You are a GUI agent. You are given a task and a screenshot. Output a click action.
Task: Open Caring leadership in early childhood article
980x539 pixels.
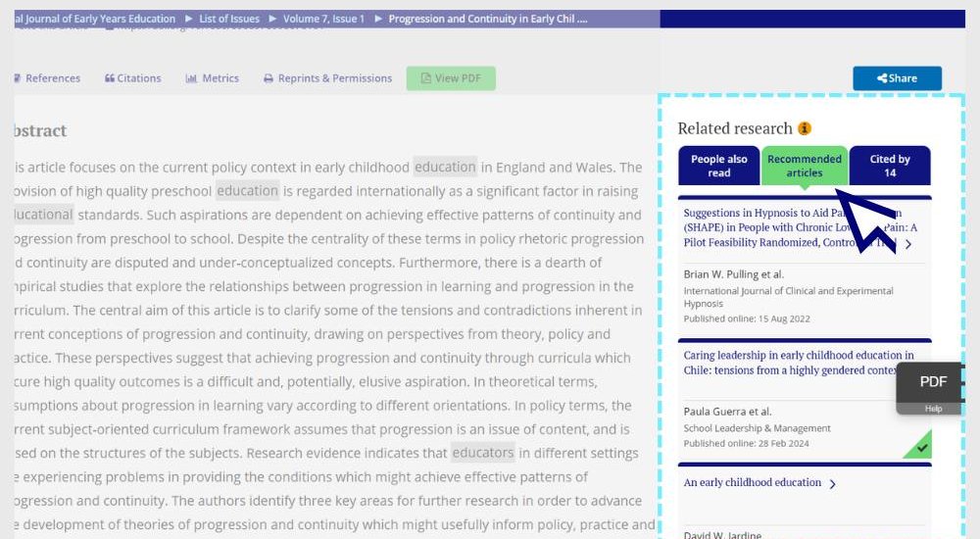pyautogui.click(x=798, y=363)
